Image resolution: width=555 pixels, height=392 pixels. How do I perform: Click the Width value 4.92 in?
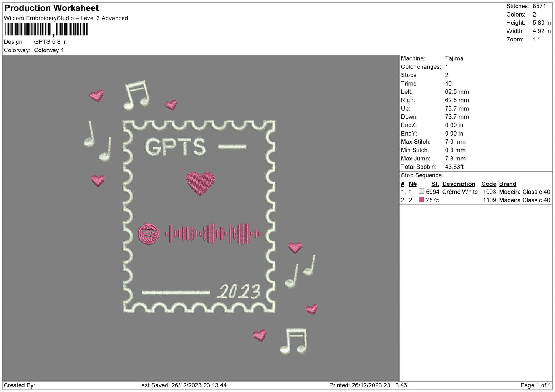click(542, 31)
